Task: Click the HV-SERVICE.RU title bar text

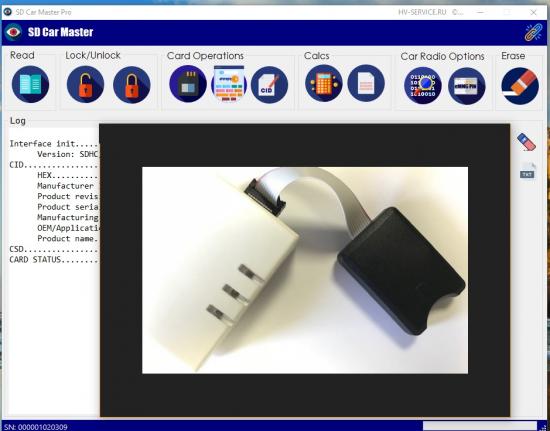Action: tap(422, 12)
